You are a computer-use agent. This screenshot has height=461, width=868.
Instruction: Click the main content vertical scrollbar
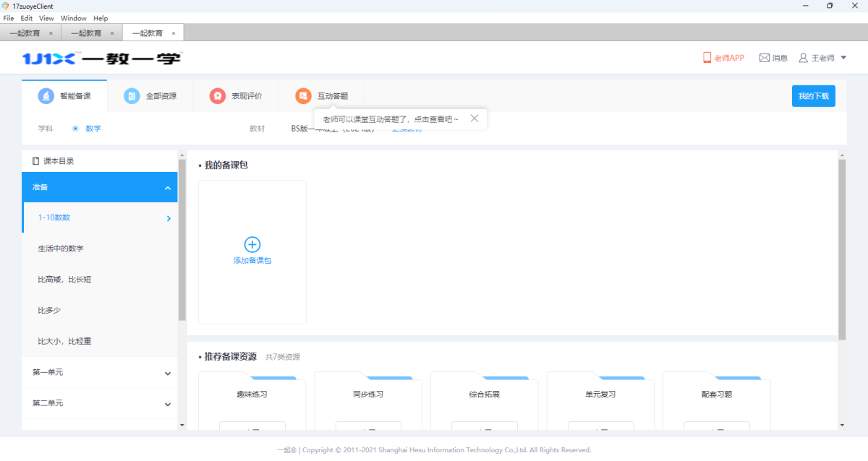coord(842,249)
